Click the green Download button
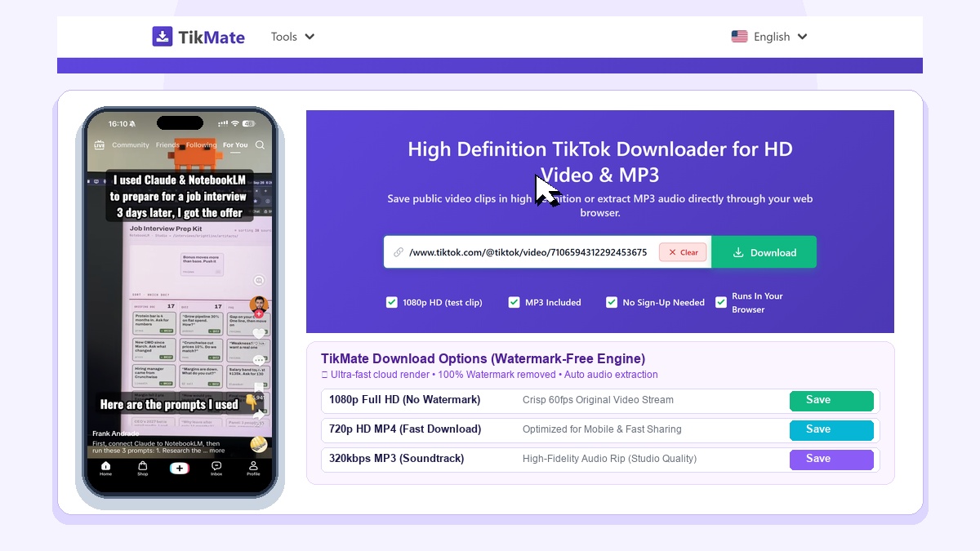This screenshot has width=980, height=551. pos(764,252)
